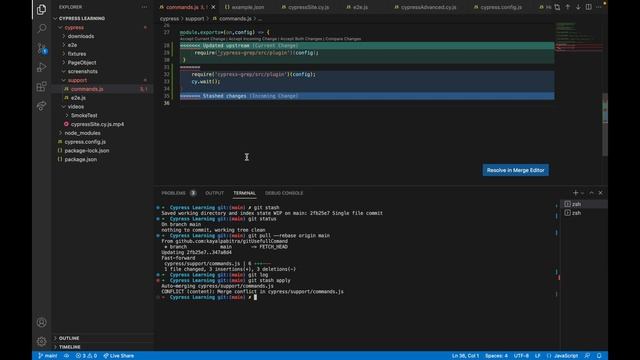Change indentation via Spaces: 4

click(x=496, y=356)
